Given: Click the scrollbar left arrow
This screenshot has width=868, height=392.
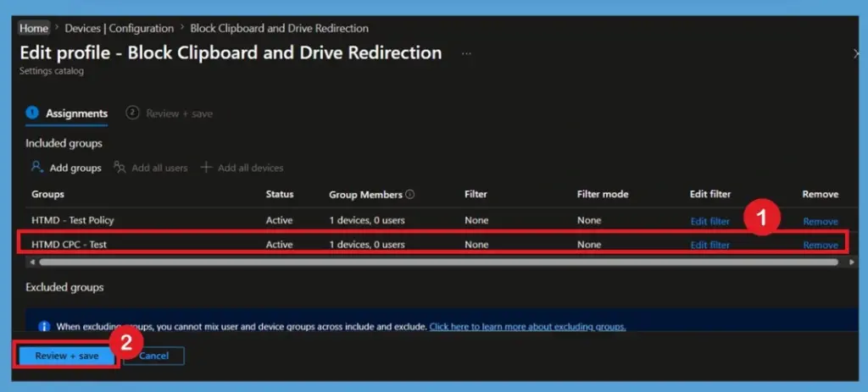Looking at the screenshot, I should click(32, 262).
